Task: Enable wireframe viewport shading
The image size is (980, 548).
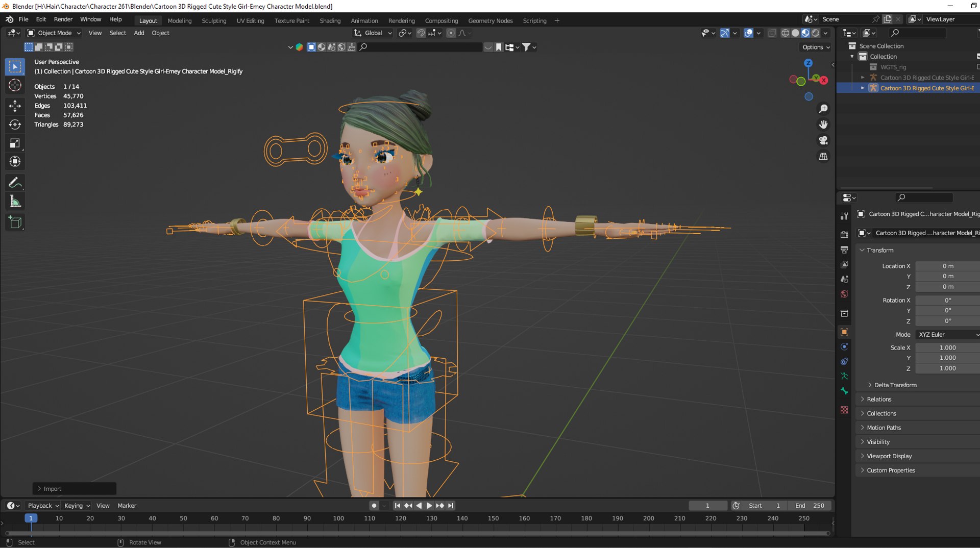Action: click(x=785, y=33)
